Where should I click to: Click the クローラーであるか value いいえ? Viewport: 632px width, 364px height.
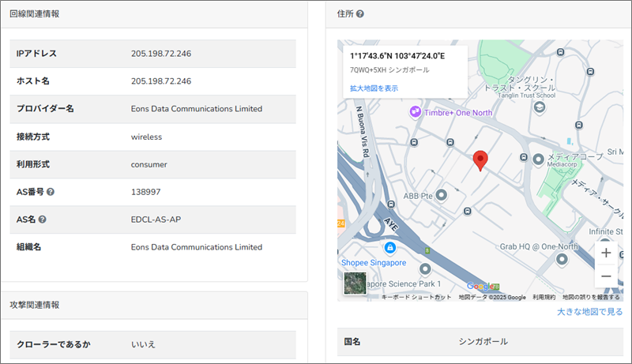(x=143, y=344)
